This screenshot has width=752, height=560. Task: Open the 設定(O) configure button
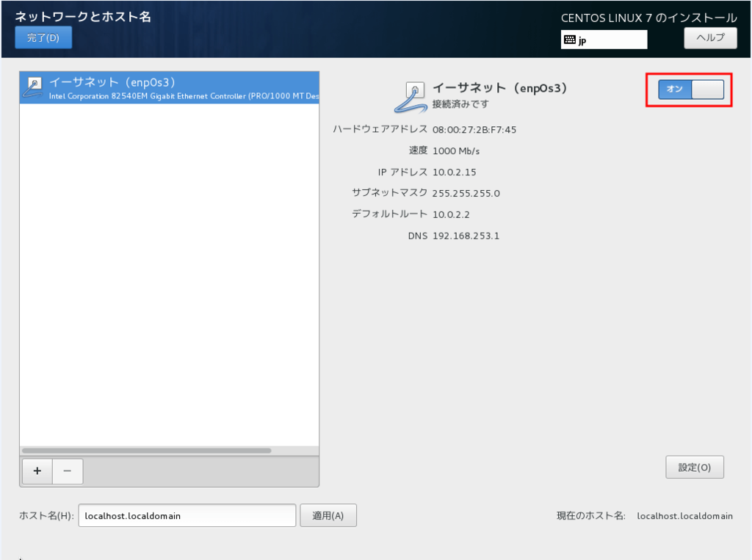pos(695,467)
